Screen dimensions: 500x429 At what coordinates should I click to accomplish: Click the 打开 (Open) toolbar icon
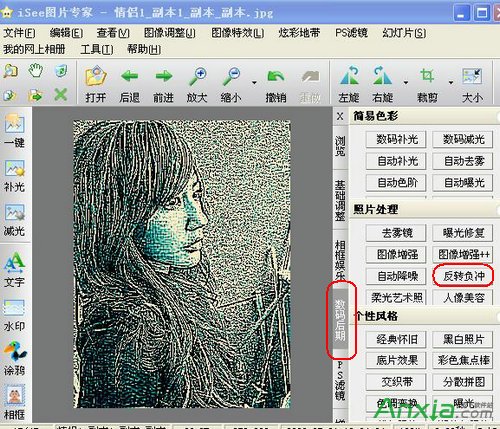point(96,76)
